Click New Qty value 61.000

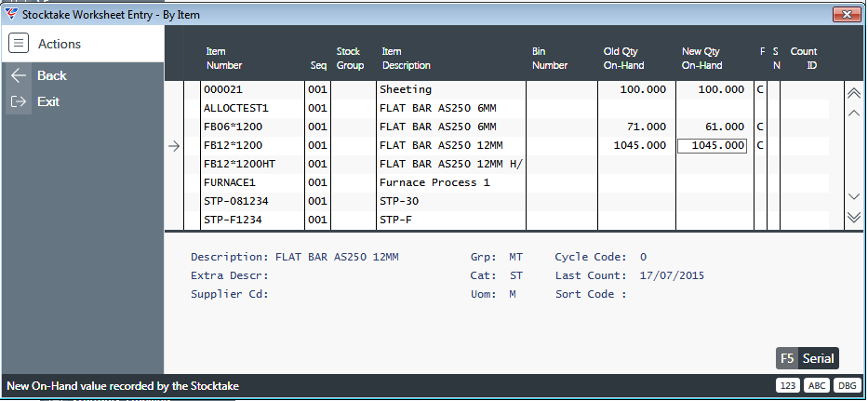(x=724, y=127)
